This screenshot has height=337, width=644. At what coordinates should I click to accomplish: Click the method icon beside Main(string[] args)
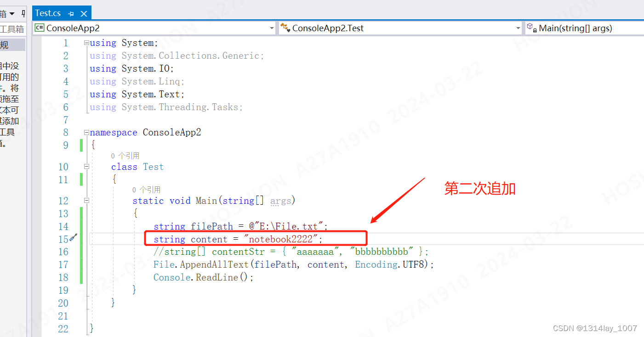coord(532,28)
